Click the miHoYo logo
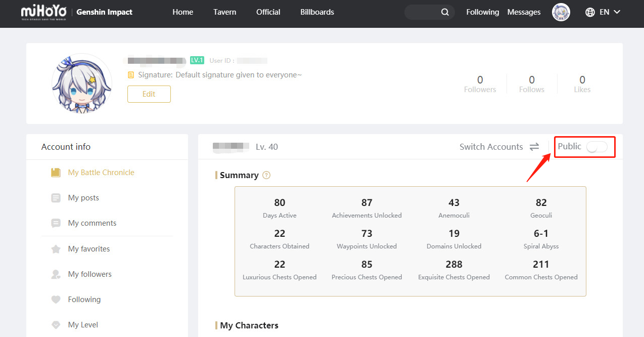The height and width of the screenshot is (337, 644). point(44,12)
